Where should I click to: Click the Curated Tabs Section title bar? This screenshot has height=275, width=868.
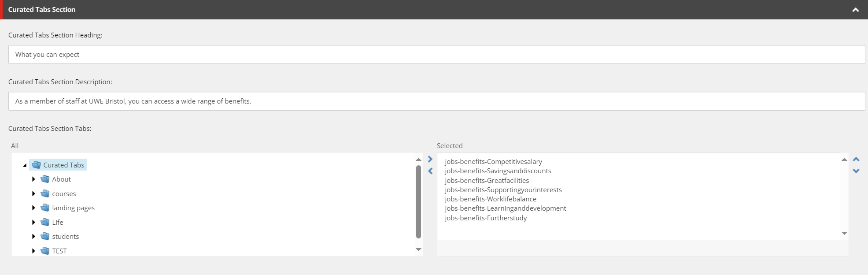[x=434, y=10]
